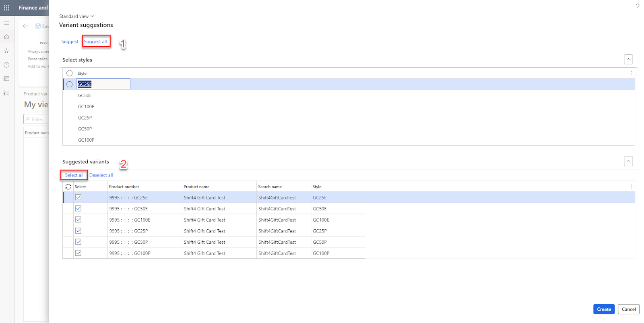Select the GC50P style row

click(x=85, y=129)
